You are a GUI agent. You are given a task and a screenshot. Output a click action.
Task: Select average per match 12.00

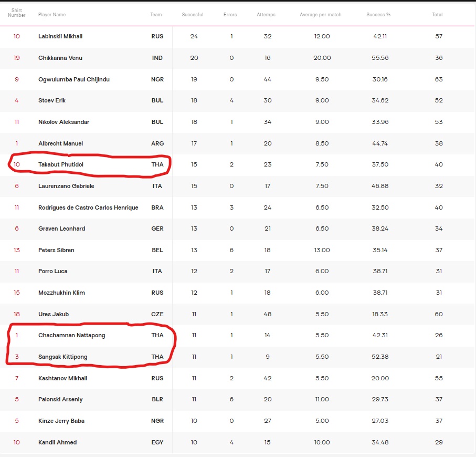point(322,36)
